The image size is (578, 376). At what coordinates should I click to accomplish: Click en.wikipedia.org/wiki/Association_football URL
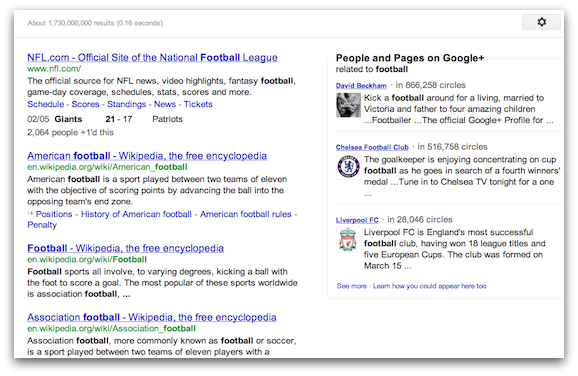[x=111, y=328]
